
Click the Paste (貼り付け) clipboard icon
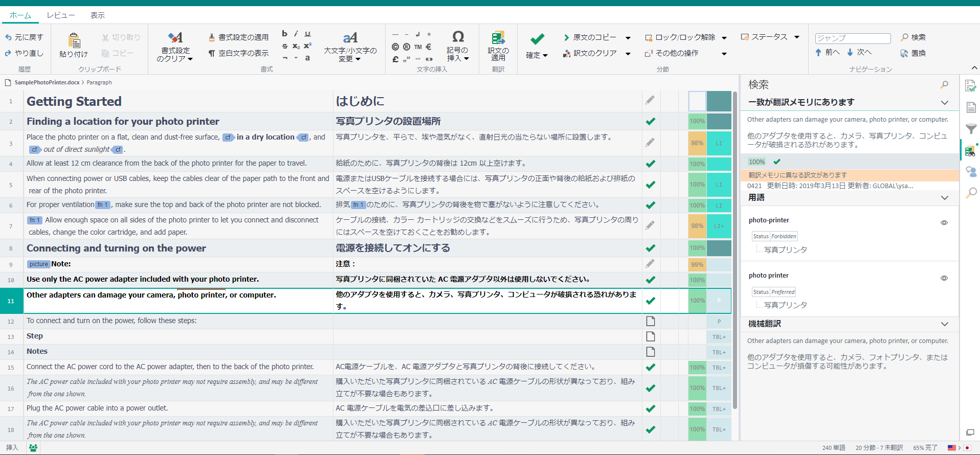pos(74,41)
